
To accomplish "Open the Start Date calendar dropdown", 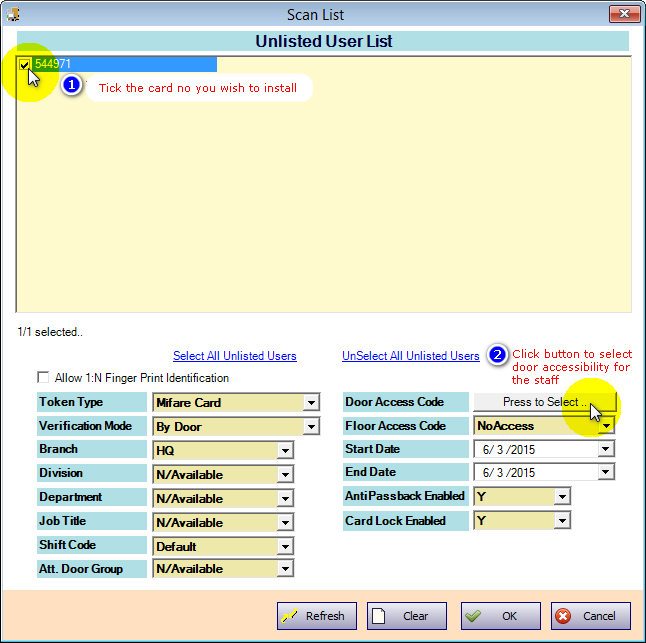I will (605, 450).
